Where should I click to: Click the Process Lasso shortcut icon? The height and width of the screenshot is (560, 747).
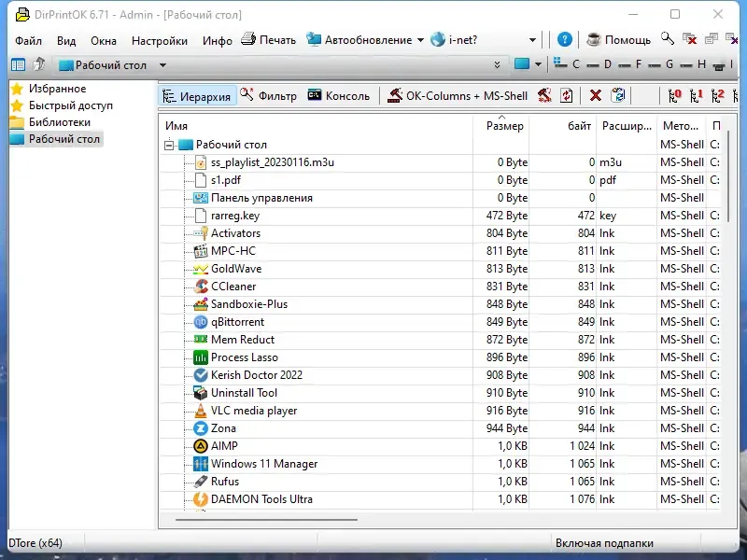click(201, 357)
